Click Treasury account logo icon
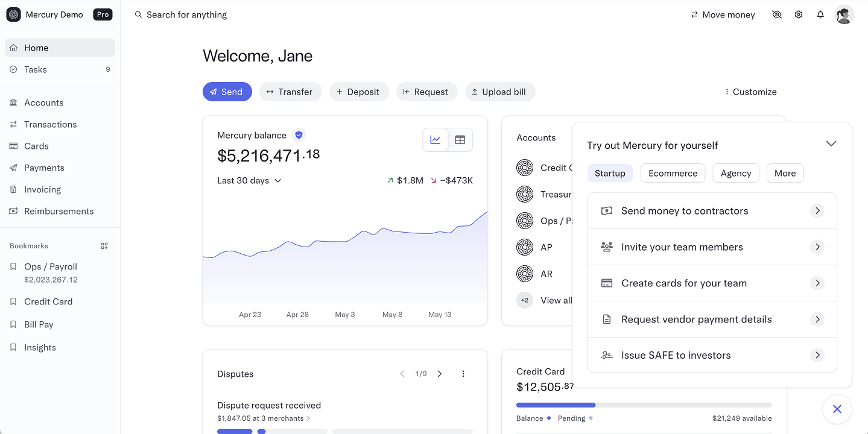The height and width of the screenshot is (434, 868). coord(525,194)
